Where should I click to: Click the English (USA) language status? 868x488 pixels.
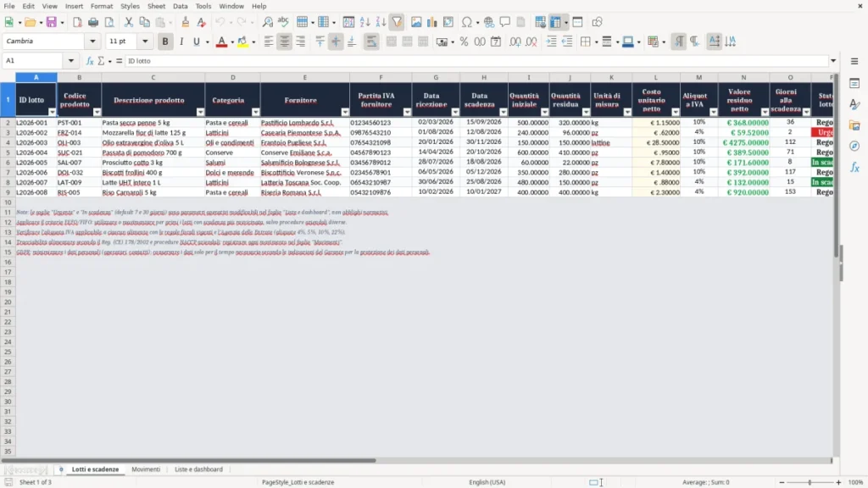click(487, 482)
